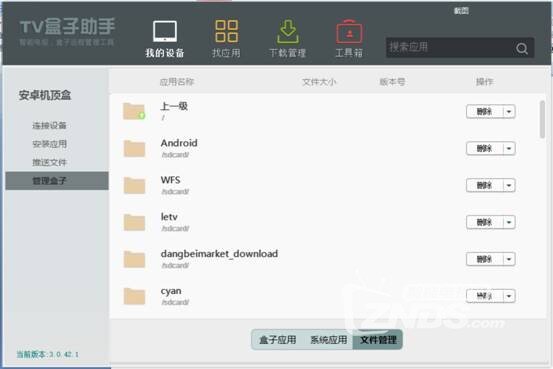Delete the Android folder
Screen dimensions: 553x369
click(x=484, y=149)
